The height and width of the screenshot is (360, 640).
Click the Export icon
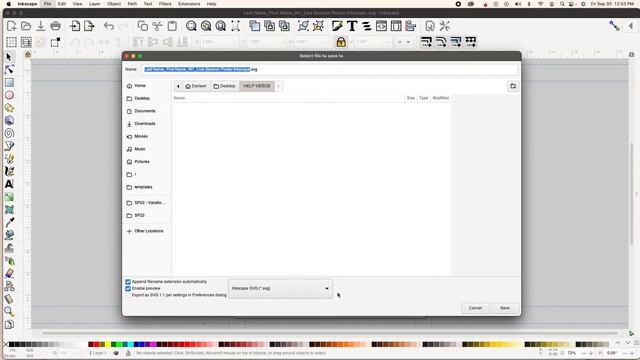(89, 26)
